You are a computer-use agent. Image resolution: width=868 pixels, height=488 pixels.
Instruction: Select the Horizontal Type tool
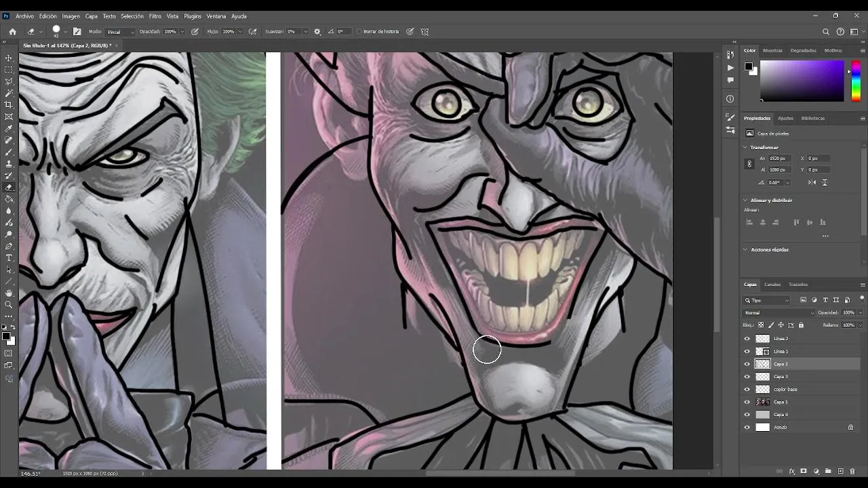click(x=9, y=258)
